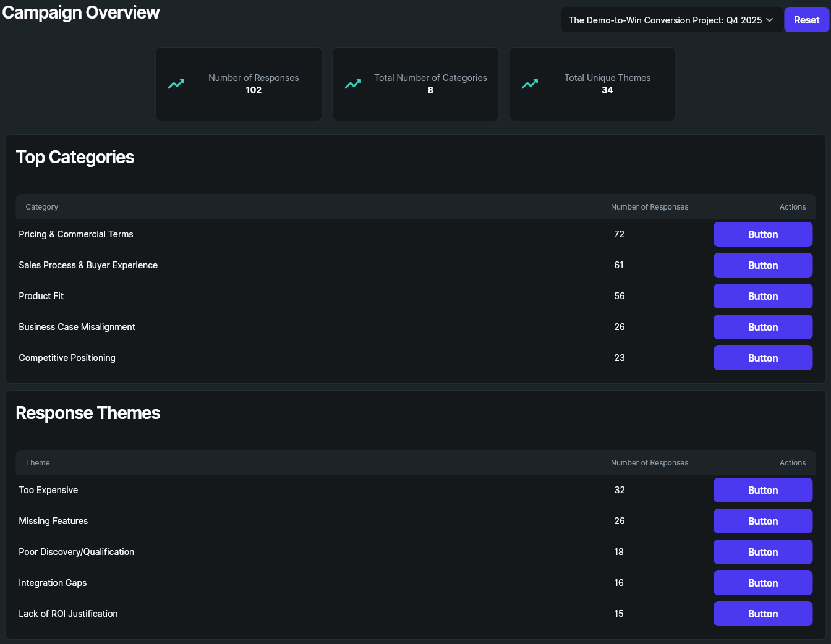
Task: Open Button for Integration Gaps theme
Action: (762, 583)
